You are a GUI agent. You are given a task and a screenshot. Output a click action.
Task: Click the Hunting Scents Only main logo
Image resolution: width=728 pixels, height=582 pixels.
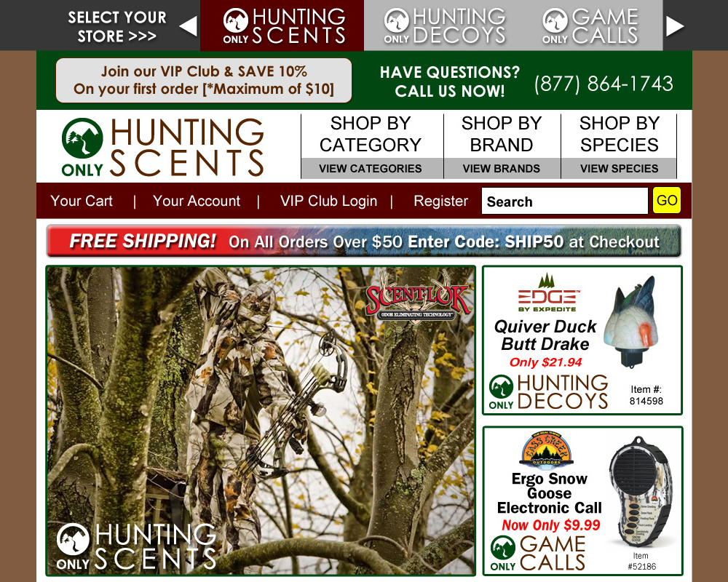pos(163,147)
